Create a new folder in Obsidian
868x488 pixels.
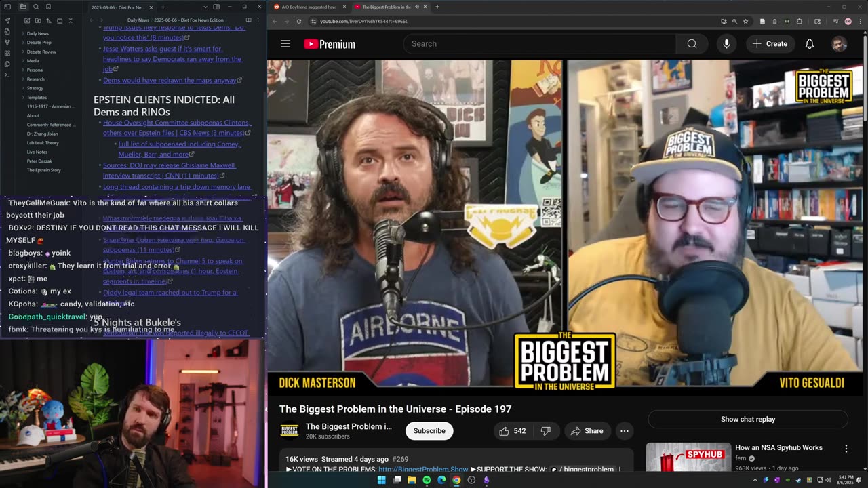pyautogui.click(x=38, y=20)
